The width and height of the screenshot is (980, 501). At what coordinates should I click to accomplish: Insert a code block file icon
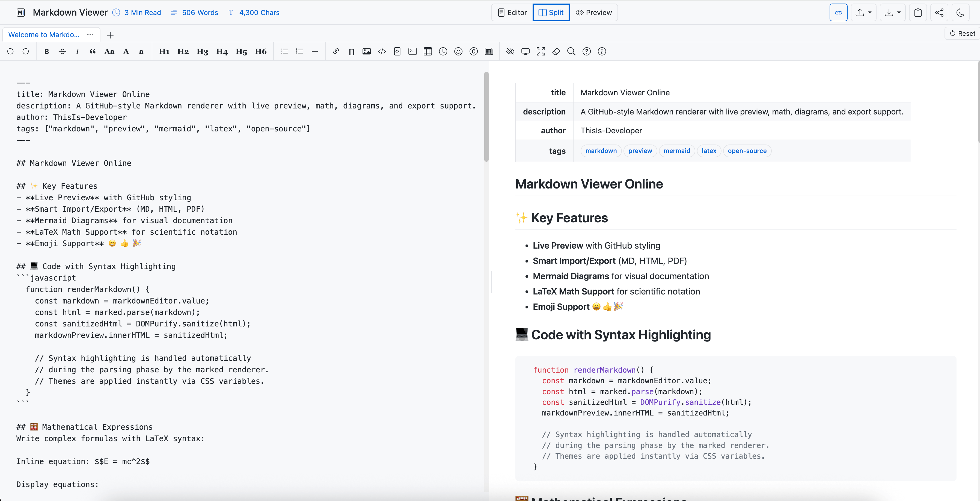coord(397,51)
